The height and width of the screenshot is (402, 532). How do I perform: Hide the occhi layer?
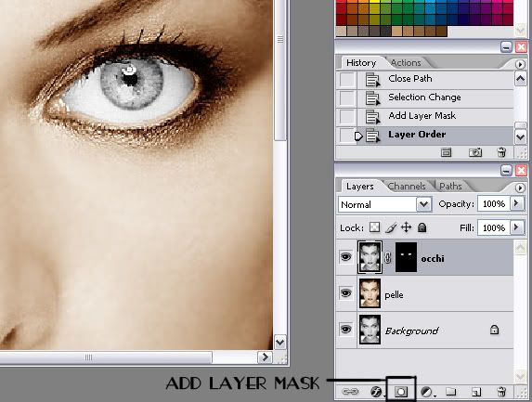(x=345, y=257)
